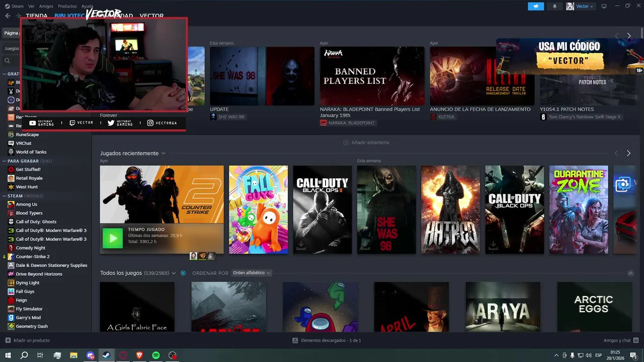644x362 pixels.
Task: Select Feign in the sidebar list
Action: click(21, 300)
